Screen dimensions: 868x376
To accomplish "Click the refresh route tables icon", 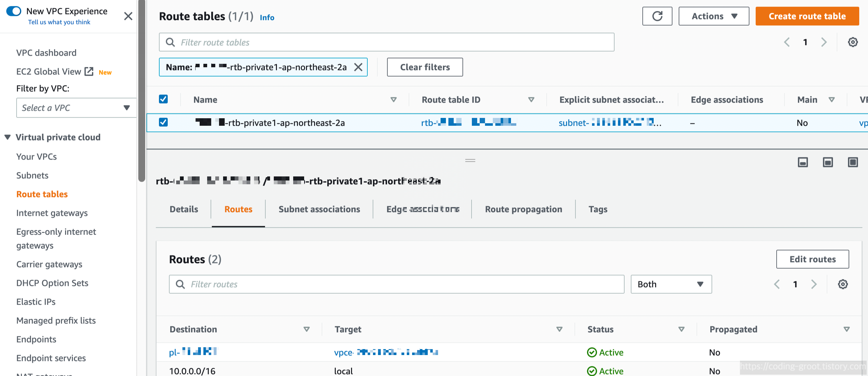I will coord(657,16).
